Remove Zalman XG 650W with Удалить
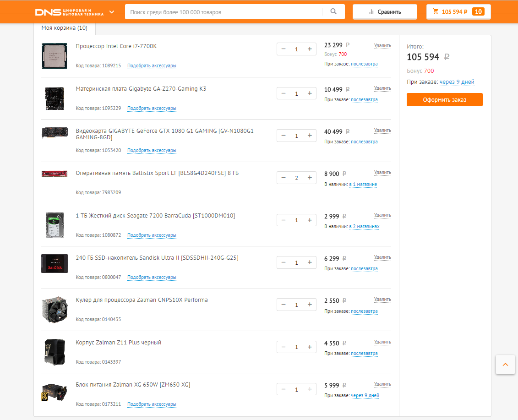 (x=382, y=384)
